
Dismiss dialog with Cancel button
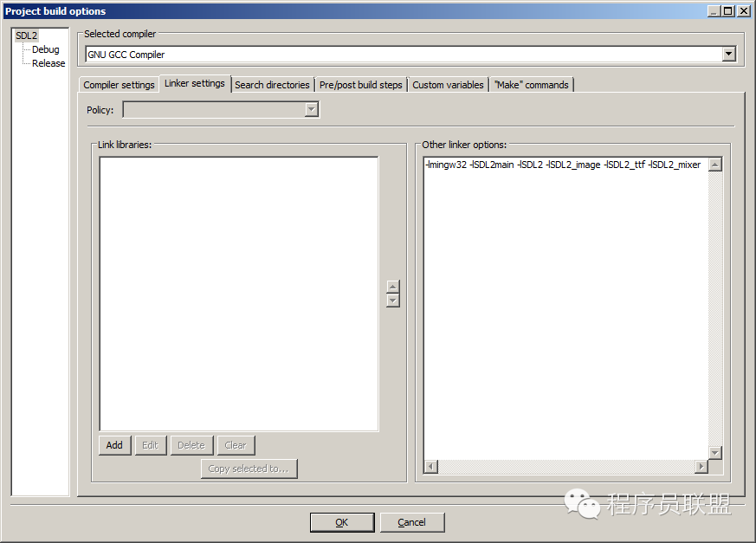411,522
